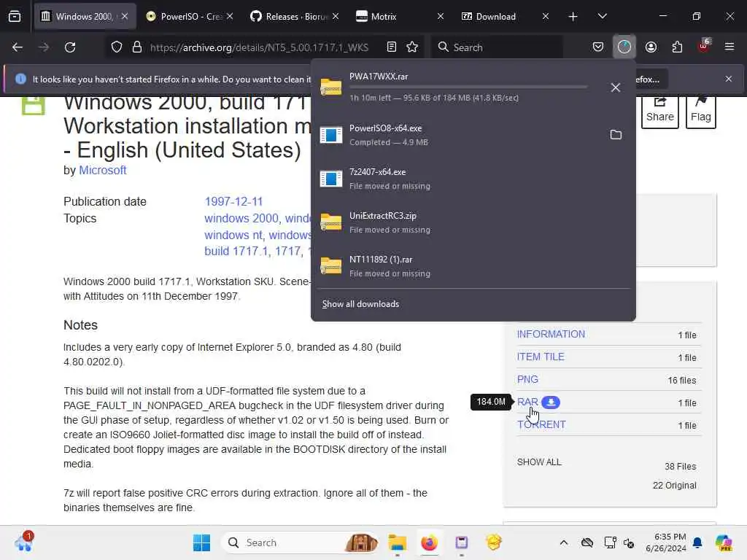Cancel the PWA17WXX.rar download
The width and height of the screenshot is (747, 560).
tap(616, 87)
